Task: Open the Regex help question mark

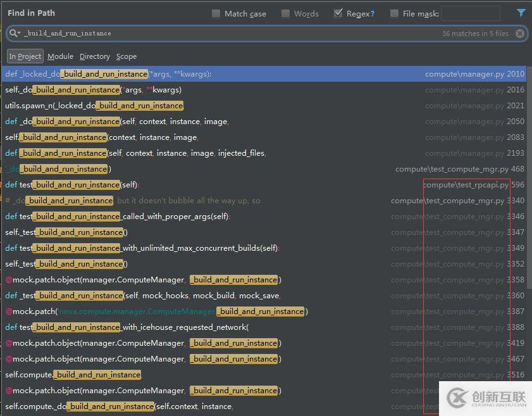Action: (372, 13)
